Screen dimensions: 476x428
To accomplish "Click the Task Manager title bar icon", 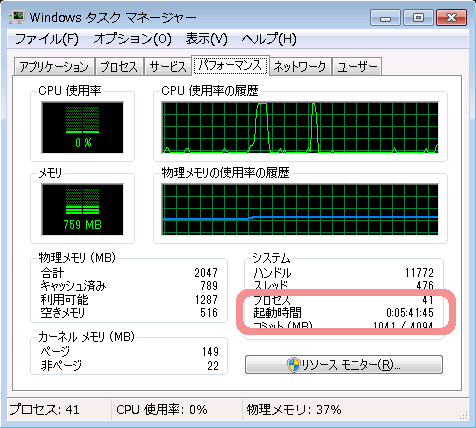I will pyautogui.click(x=17, y=17).
